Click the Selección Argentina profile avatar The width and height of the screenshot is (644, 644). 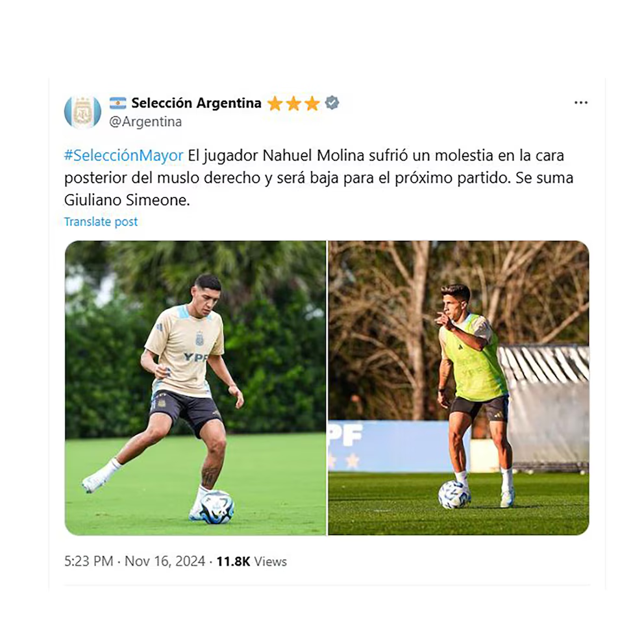[x=82, y=112]
